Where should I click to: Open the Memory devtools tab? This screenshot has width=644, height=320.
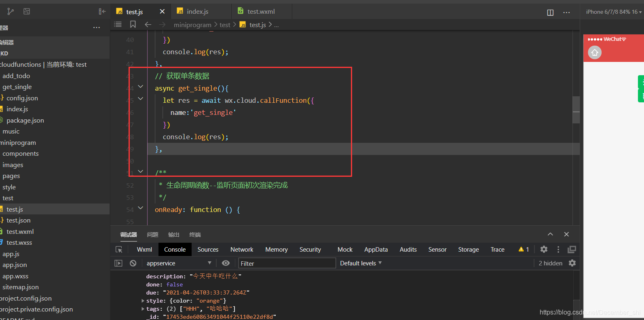pyautogui.click(x=277, y=250)
